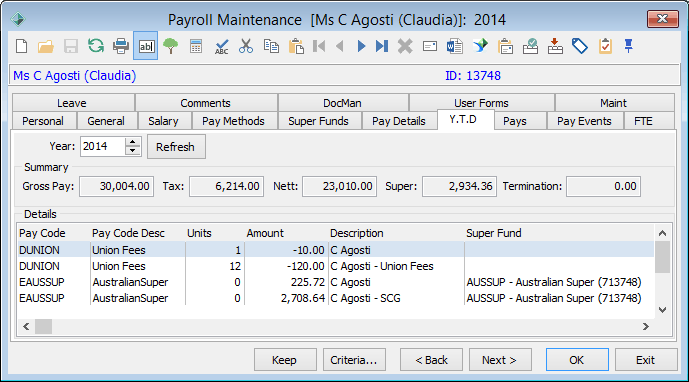Toggle the 'ab|' edit mode icon
Viewport: 689px width, 382px height.
145,46
